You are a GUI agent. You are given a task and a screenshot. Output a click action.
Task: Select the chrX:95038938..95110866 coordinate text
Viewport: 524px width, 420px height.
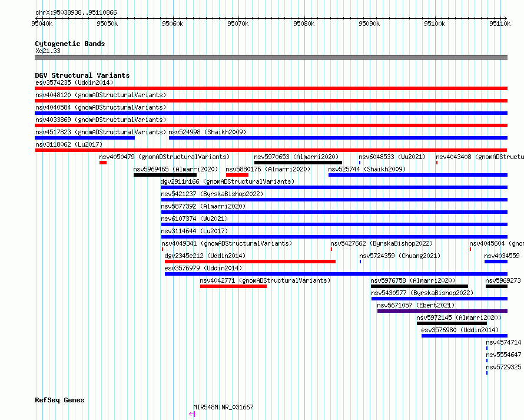pyautogui.click(x=76, y=13)
